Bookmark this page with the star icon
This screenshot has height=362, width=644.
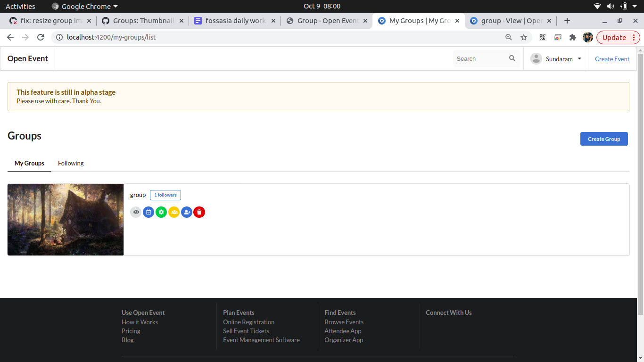[x=524, y=37]
